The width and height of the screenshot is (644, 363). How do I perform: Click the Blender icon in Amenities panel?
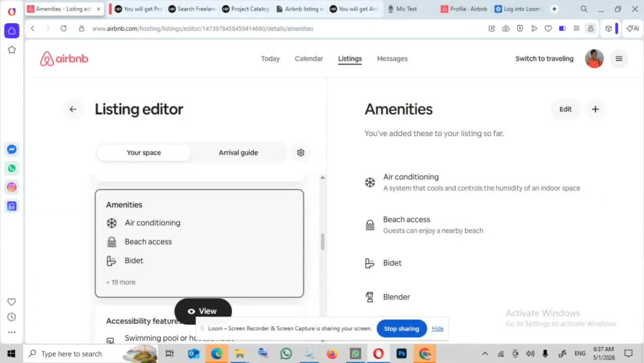point(370,297)
